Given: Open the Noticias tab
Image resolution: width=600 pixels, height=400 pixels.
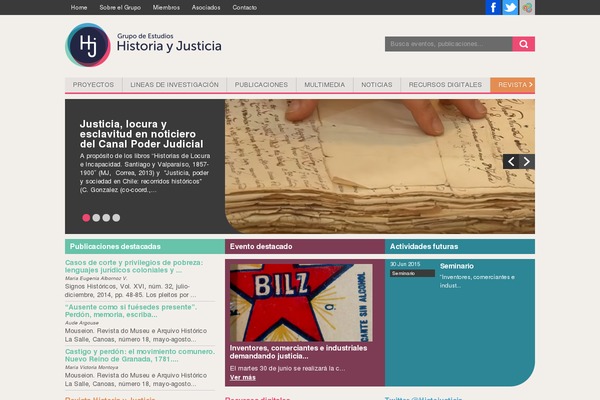Looking at the screenshot, I should 377,85.
